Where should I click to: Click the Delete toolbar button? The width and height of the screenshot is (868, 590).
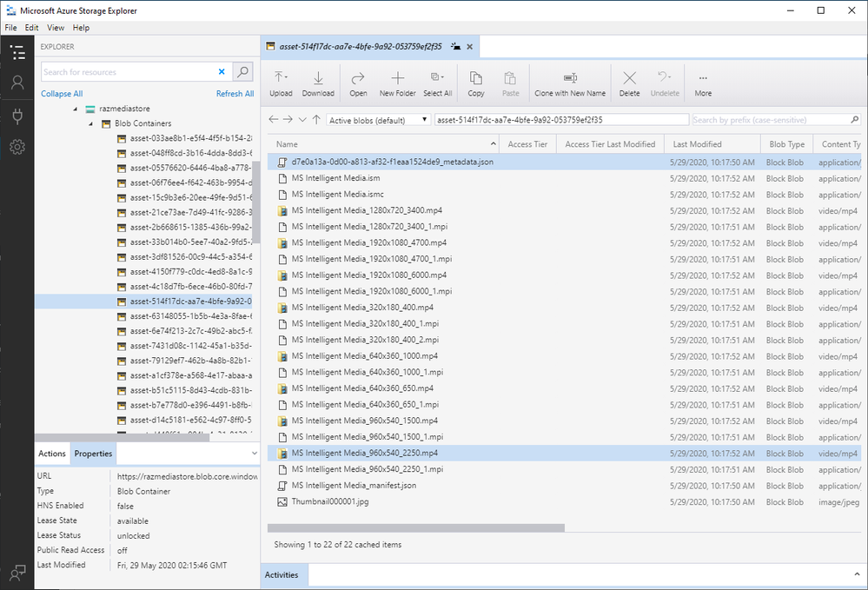(x=629, y=83)
